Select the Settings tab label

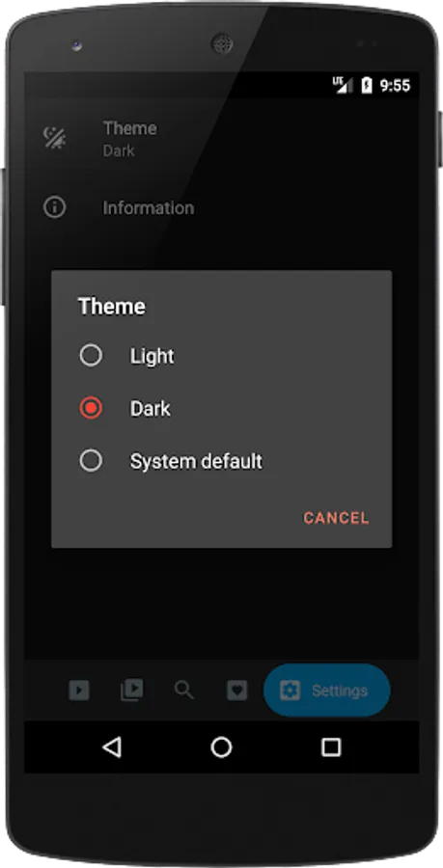340,691
